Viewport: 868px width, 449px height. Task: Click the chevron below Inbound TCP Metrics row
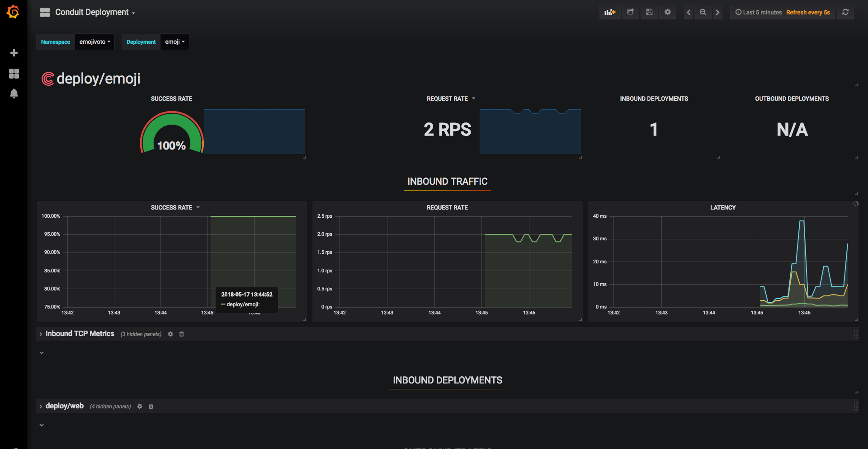[42, 353]
